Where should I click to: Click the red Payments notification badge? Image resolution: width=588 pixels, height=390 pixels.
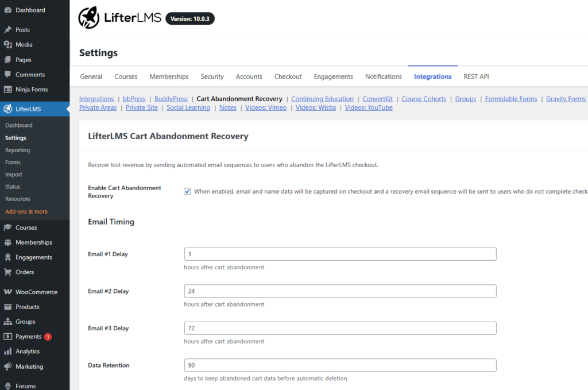click(x=48, y=337)
